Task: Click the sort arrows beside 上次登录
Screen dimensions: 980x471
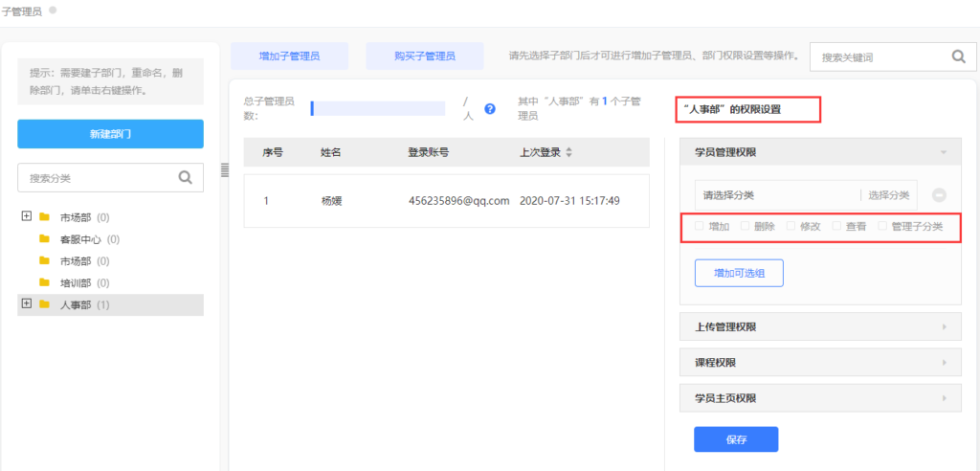Action: 569,152
